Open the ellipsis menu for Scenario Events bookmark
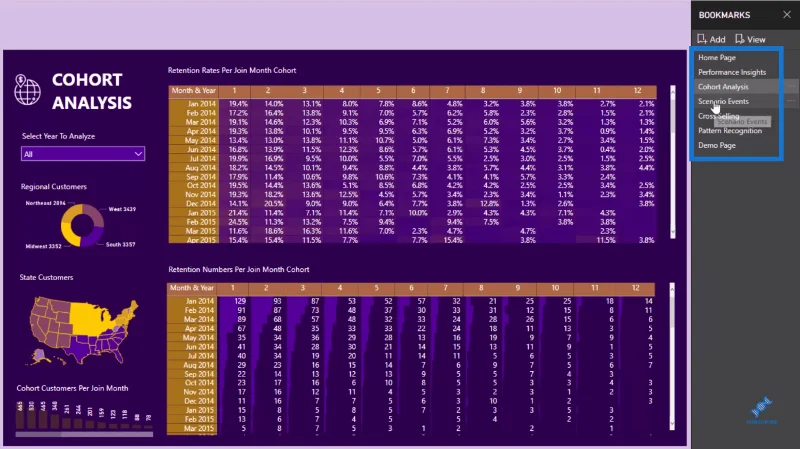 790,101
